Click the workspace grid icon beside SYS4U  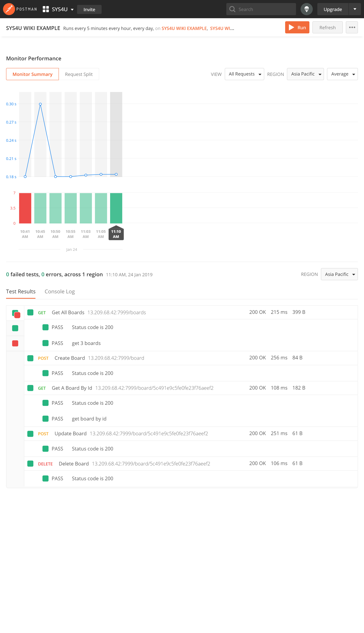coord(45,9)
